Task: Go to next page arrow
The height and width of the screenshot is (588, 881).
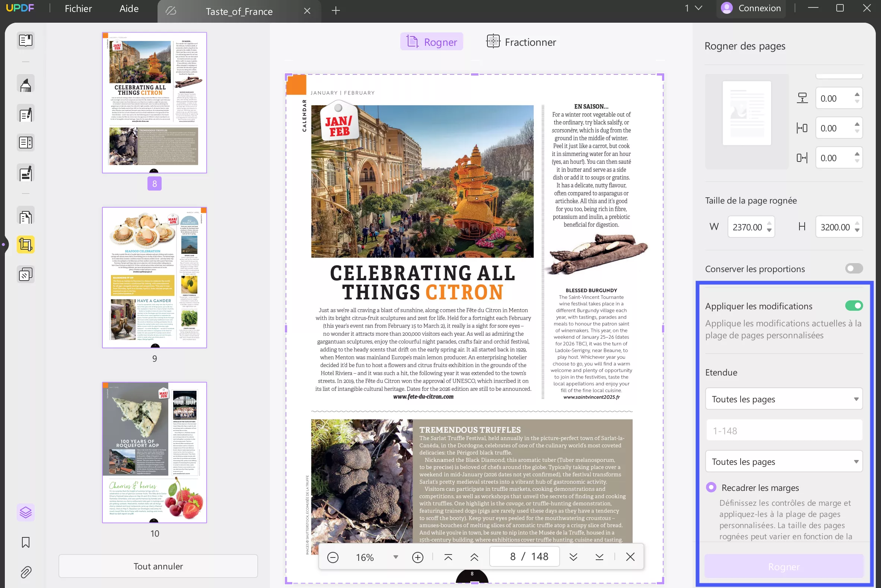Action: pos(573,557)
